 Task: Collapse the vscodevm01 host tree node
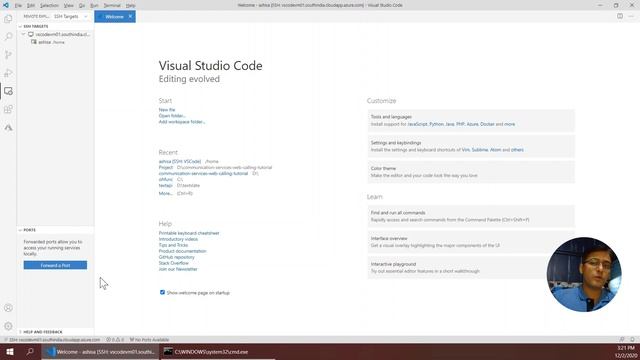click(x=23, y=34)
